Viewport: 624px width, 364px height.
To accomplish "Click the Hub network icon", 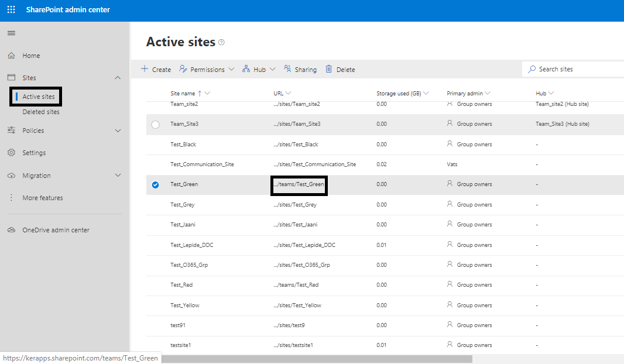I will (246, 69).
